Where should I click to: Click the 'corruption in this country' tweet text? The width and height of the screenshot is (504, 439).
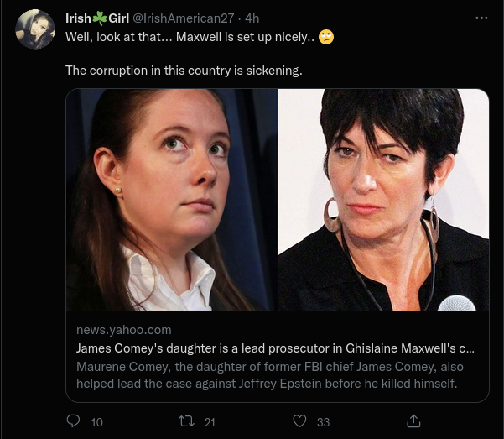(x=183, y=70)
